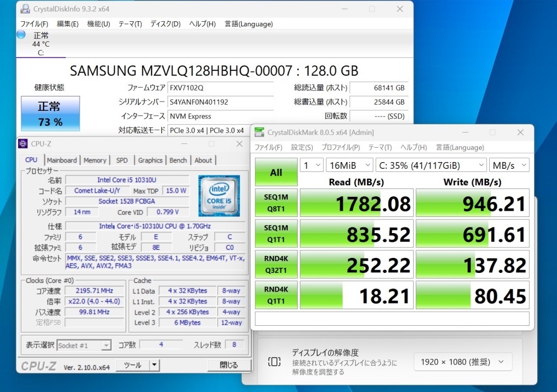Click the 閉じる button in CPU-Z
The height and width of the screenshot is (392, 557).
click(229, 365)
